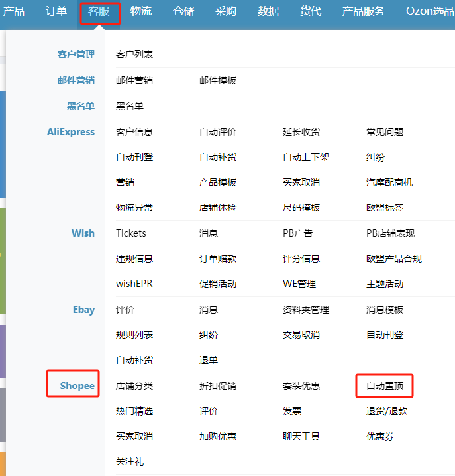Open Wish 违规信息
Image resolution: width=455 pixels, height=476 pixels.
pos(134,259)
